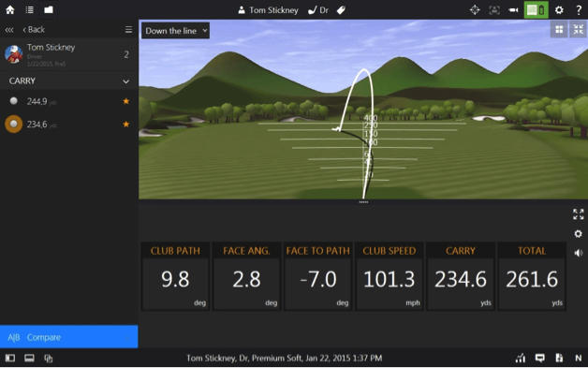
Task: Toggle the star on the 244.9 shot
Action: (x=126, y=101)
